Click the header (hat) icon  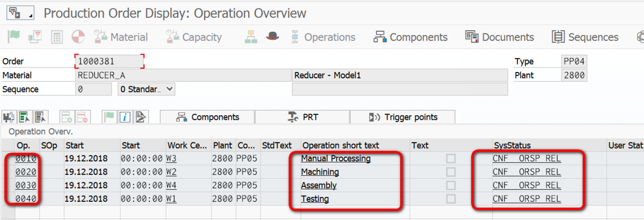pos(273,37)
